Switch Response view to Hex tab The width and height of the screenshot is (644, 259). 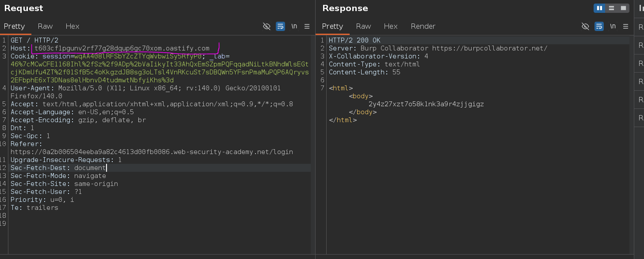[x=391, y=27]
